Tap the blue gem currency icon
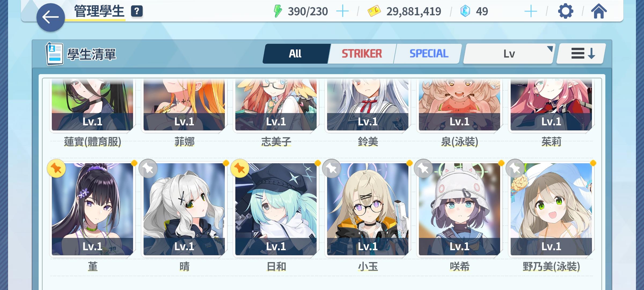Image resolution: width=644 pixels, height=290 pixels. [x=465, y=11]
